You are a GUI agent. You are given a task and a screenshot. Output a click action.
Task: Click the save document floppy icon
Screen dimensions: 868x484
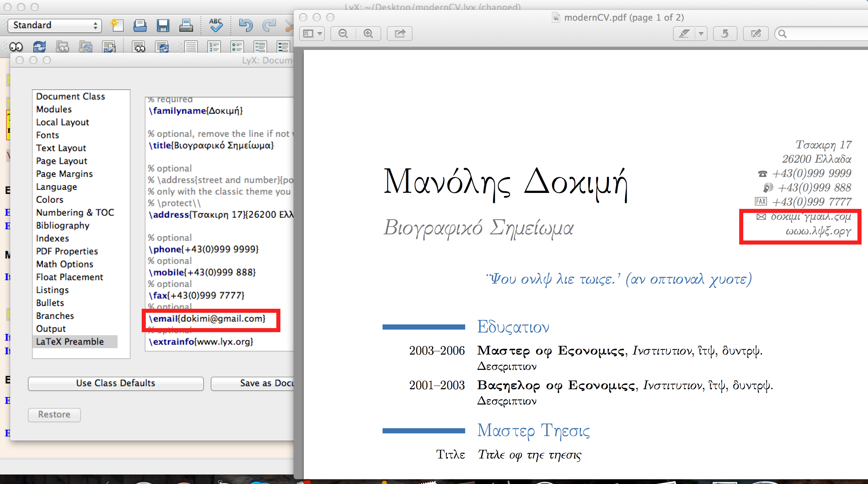point(163,25)
